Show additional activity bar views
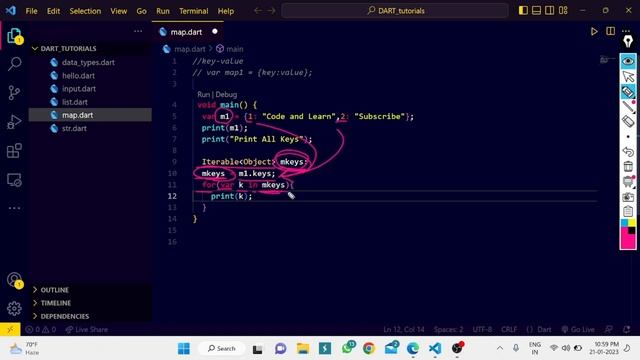640x360 pixels. (14, 208)
